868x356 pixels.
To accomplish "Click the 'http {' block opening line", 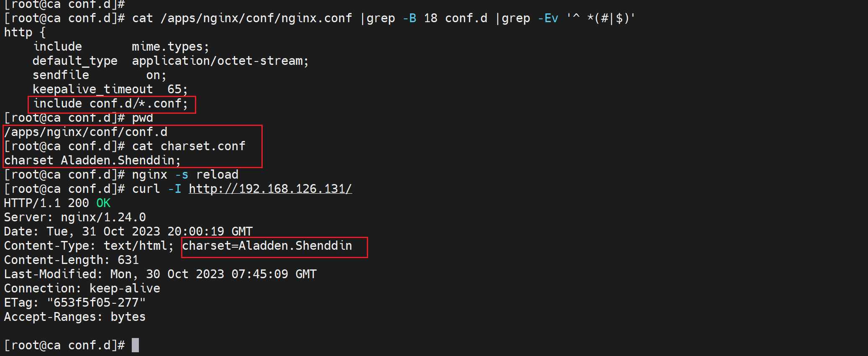I will 25,32.
